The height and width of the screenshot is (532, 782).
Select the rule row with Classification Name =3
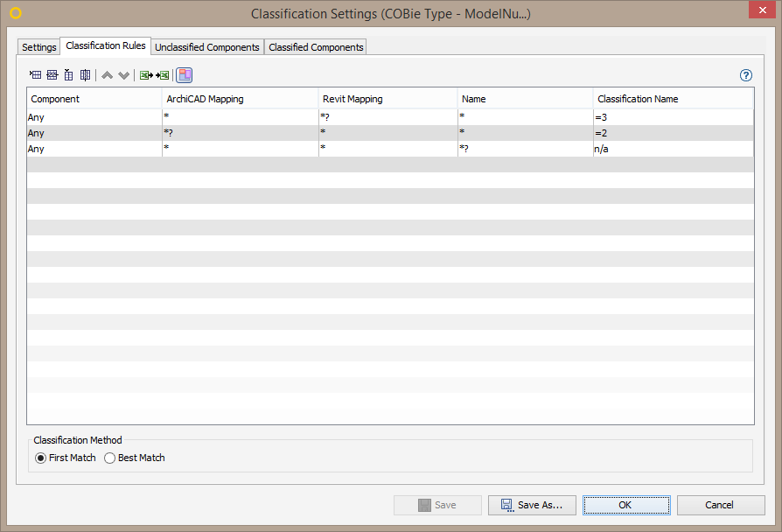click(394, 116)
